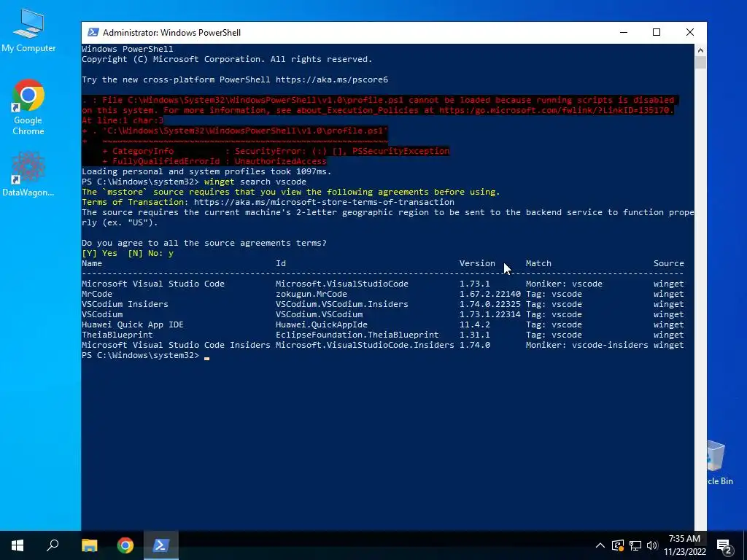
Task: Click the Version column header
Action: [x=477, y=263]
